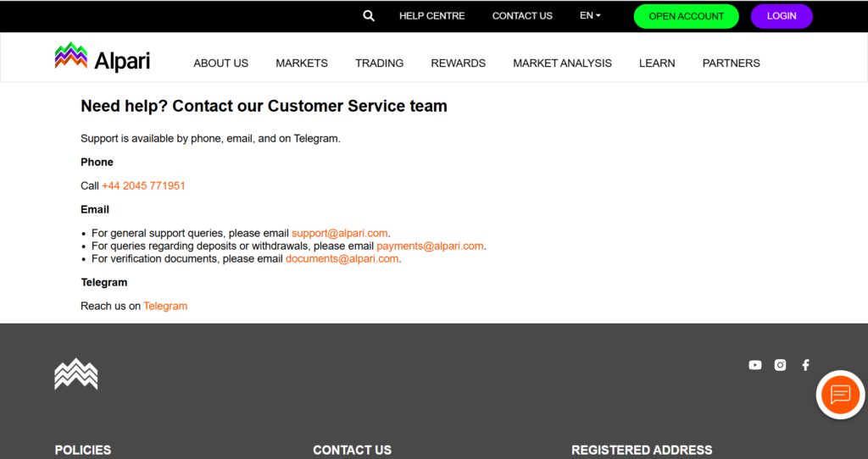This screenshot has height=459, width=868.
Task: Click the REGISTERED ADDRESS footer heading
Action: click(642, 451)
